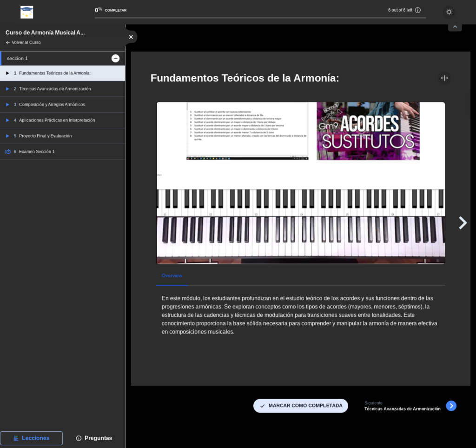Click MARCAR COMO COMPLETADA button
The width and height of the screenshot is (476, 448).
tap(301, 406)
